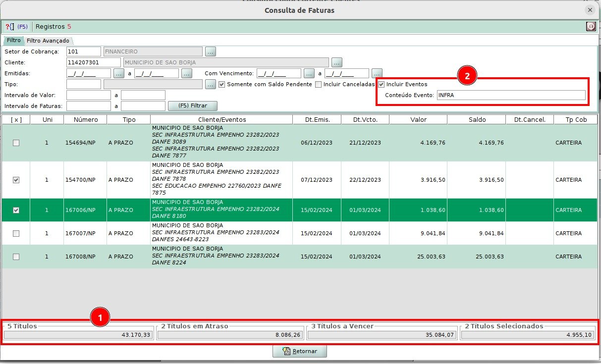Switch to the Filtro Avançado tab

click(48, 41)
